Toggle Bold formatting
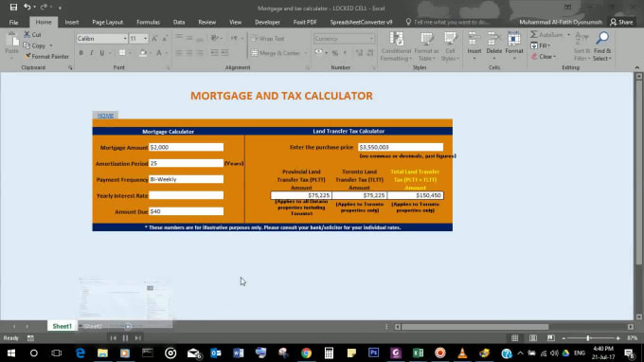The height and width of the screenshot is (362, 644). 80,53
